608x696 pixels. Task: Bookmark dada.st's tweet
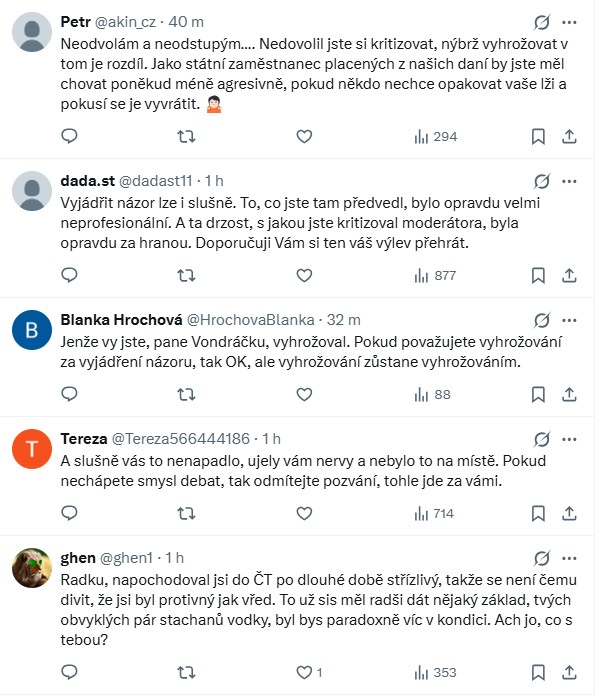coord(538,275)
